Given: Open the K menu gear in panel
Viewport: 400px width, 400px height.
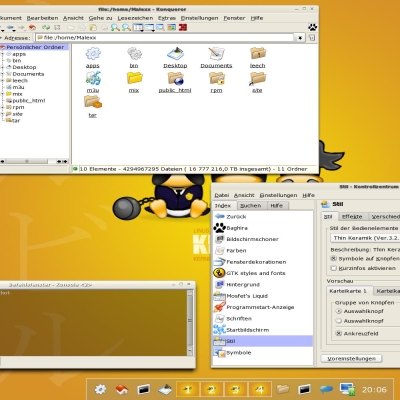Looking at the screenshot, I should (100, 389).
